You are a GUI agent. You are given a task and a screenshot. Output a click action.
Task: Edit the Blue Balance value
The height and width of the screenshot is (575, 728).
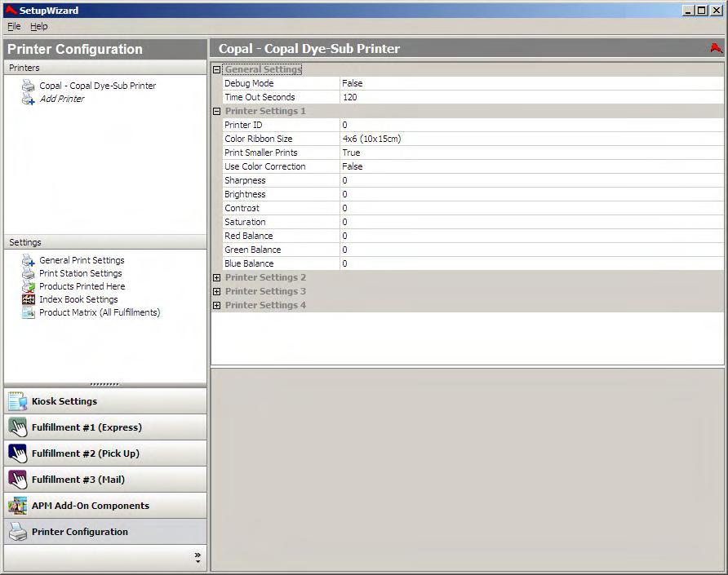coord(531,263)
